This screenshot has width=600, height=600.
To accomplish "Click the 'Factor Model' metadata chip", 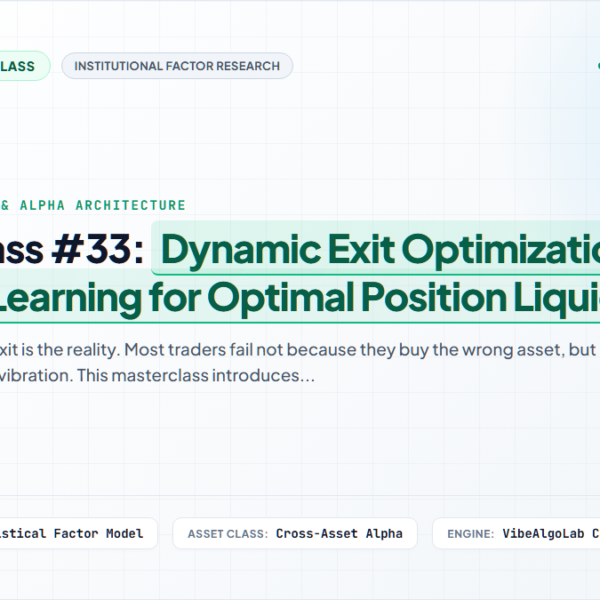I will click(78, 533).
